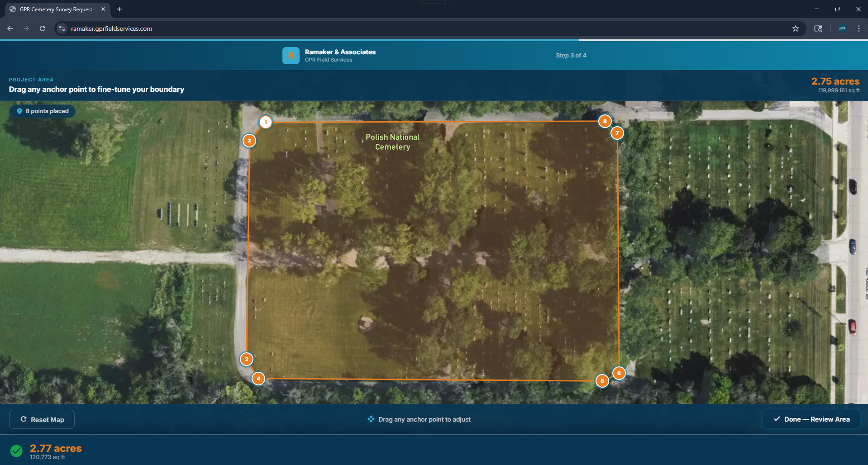View site information icon in address bar
This screenshot has width=868, height=465.
pyautogui.click(x=62, y=28)
